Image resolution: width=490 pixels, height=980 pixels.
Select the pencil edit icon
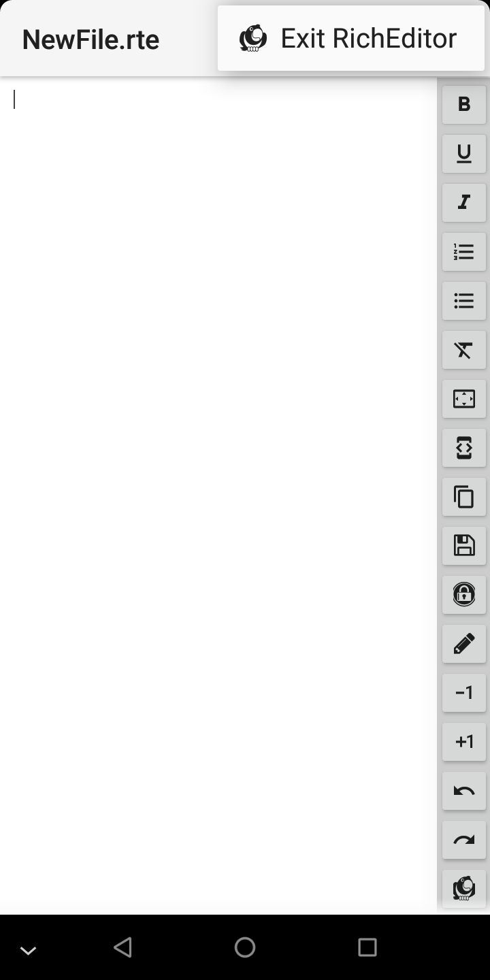(x=464, y=644)
